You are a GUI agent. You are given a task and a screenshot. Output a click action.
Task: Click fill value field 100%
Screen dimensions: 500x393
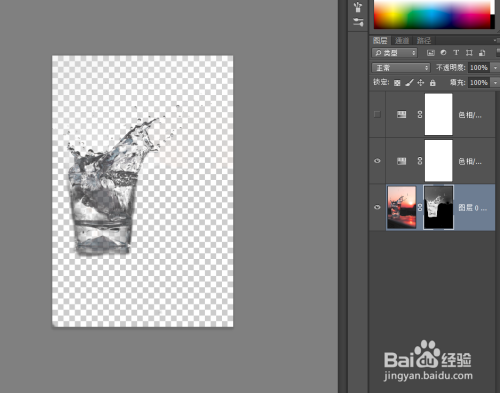pyautogui.click(x=479, y=82)
